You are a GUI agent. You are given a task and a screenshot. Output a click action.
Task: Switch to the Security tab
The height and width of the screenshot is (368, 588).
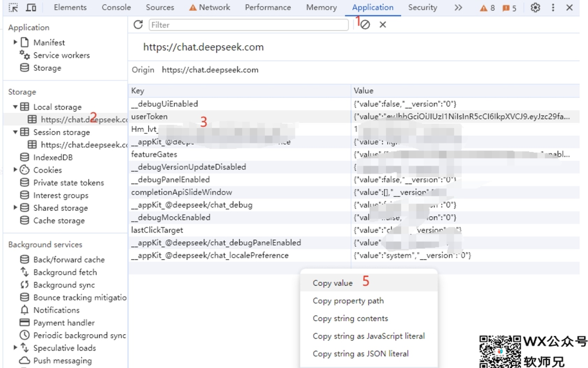422,8
